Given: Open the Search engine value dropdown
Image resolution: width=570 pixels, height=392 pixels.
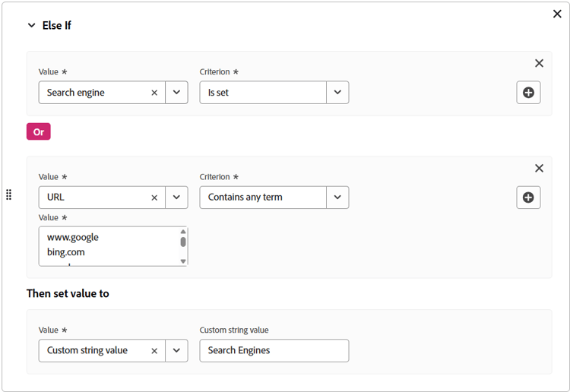Looking at the screenshot, I should pos(176,93).
